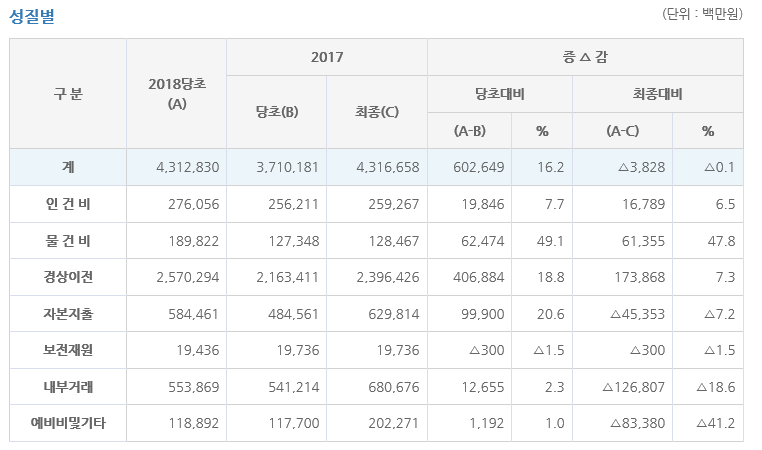Click the 2018당초 (A) column header
Viewport: 762px width, 450px height.
coord(176,93)
